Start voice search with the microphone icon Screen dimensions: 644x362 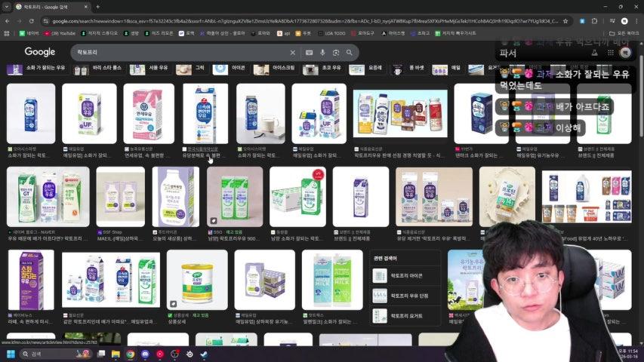click(322, 53)
